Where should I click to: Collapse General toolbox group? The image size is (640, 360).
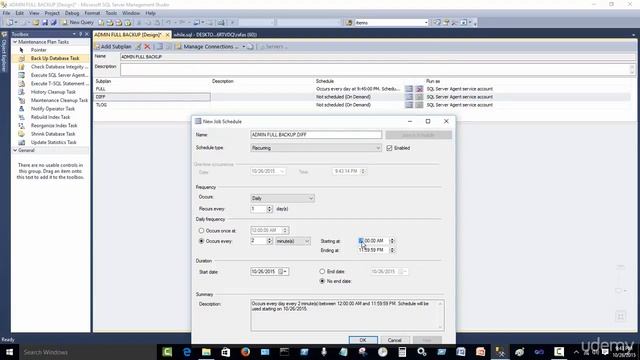pos(15,150)
